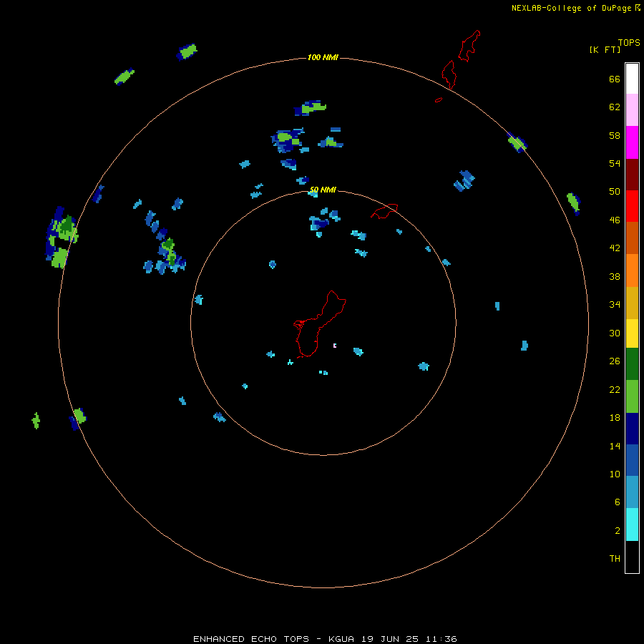The width and height of the screenshot is (644, 644).
Task: Select the navy blue legend swatch
Action: [632, 429]
